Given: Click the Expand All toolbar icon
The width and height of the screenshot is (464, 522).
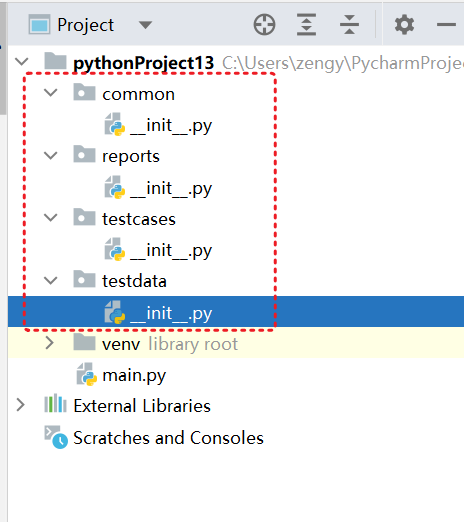Looking at the screenshot, I should (306, 25).
